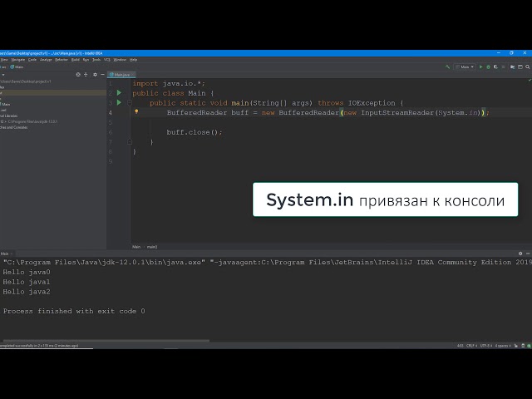Click the yellow intention lightbulb on line 4
This screenshot has width=532, height=399.
point(136,111)
